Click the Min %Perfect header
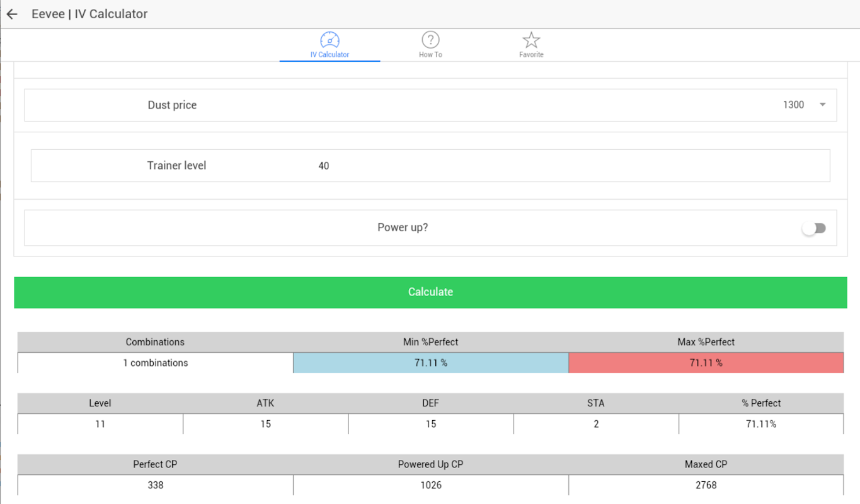860x504 pixels. tap(430, 342)
